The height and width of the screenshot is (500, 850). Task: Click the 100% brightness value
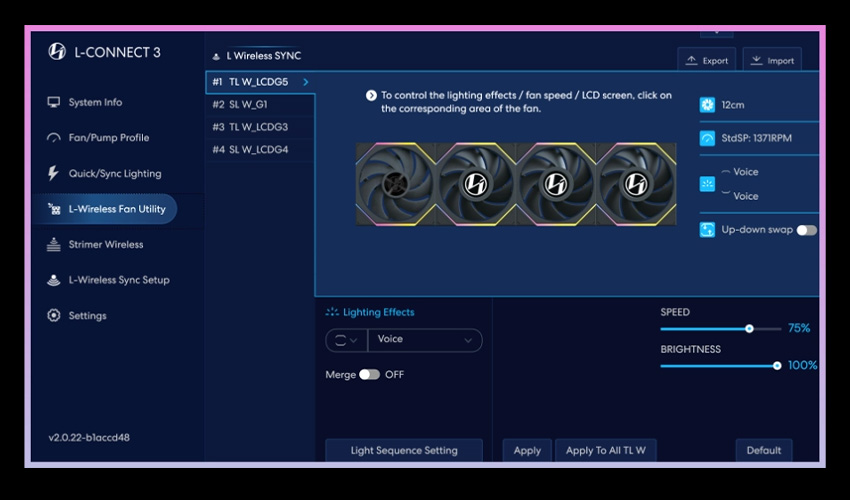(802, 366)
